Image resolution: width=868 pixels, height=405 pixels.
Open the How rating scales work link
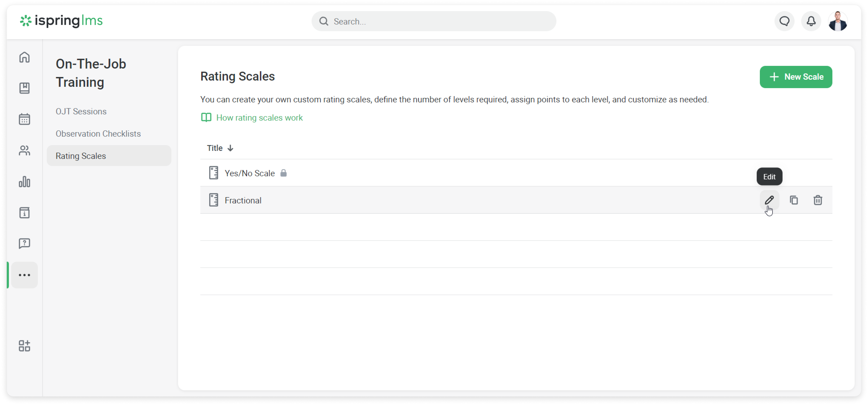pyautogui.click(x=259, y=118)
